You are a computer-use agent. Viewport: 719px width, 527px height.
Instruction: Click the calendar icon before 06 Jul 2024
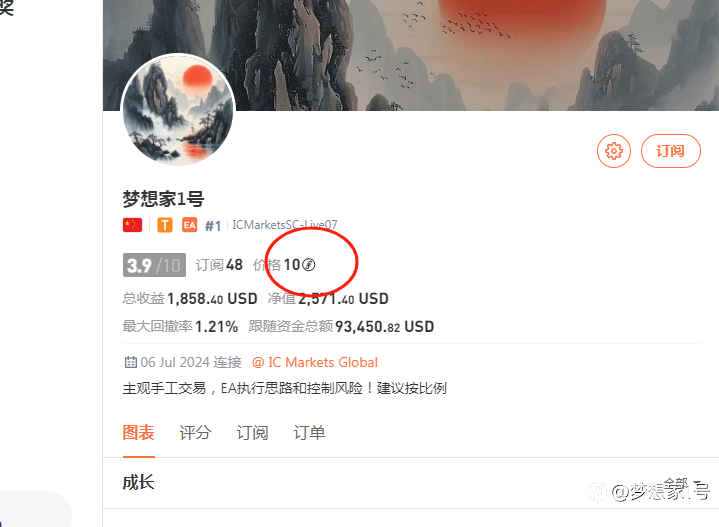pyautogui.click(x=131, y=362)
